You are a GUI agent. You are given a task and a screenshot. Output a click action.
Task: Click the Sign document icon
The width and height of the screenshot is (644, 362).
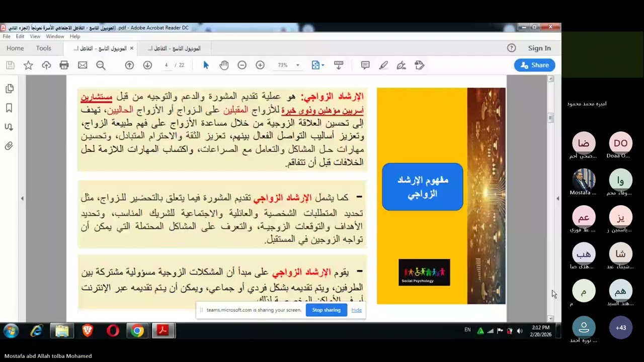pos(401,65)
